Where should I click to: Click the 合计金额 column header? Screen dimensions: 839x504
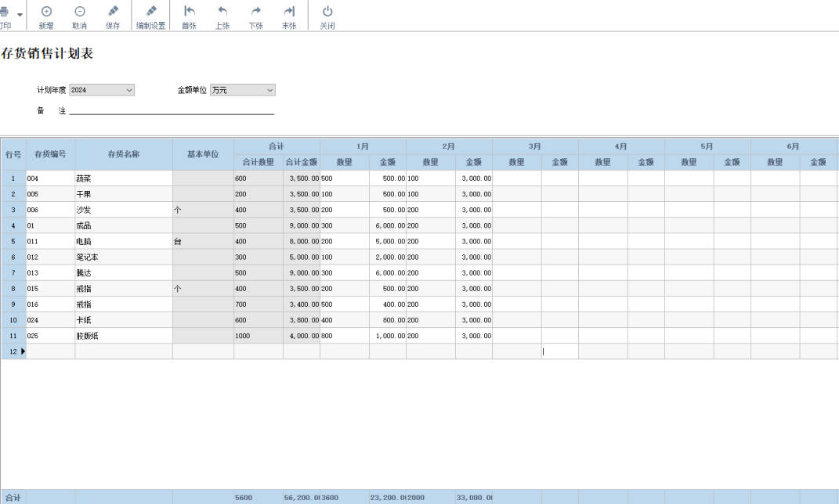(302, 162)
